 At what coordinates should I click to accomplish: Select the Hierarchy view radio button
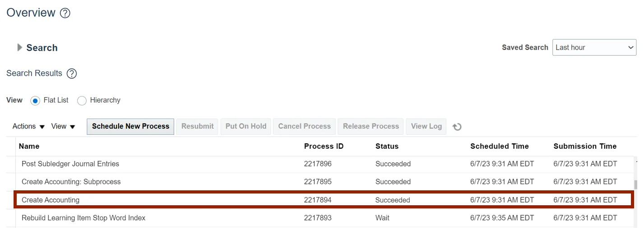tap(82, 100)
